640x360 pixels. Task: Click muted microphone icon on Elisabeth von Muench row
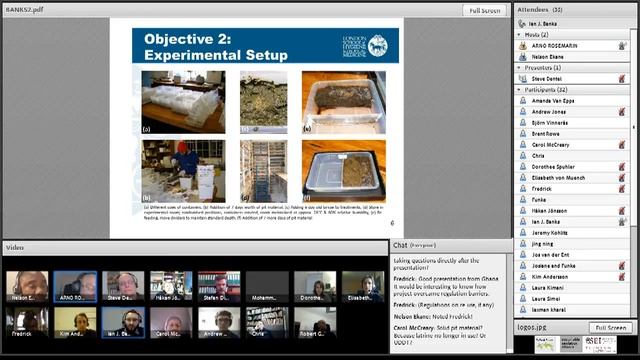[x=622, y=178]
